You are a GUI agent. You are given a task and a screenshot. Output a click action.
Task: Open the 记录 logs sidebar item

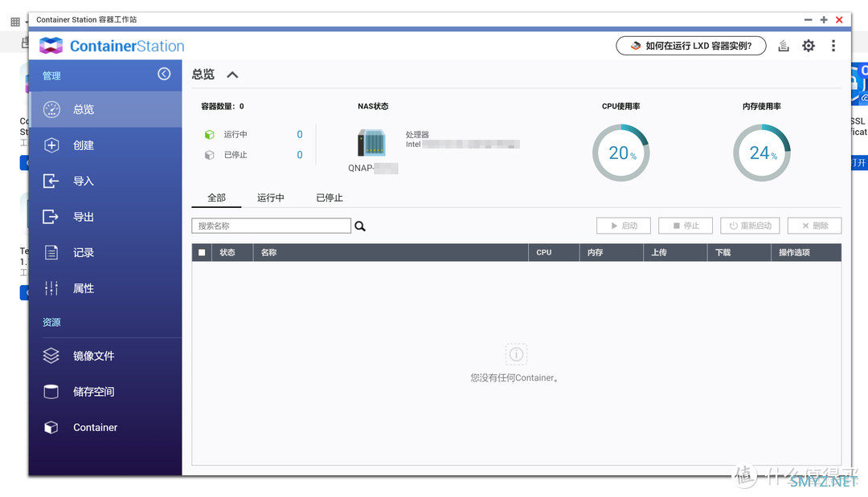point(105,253)
